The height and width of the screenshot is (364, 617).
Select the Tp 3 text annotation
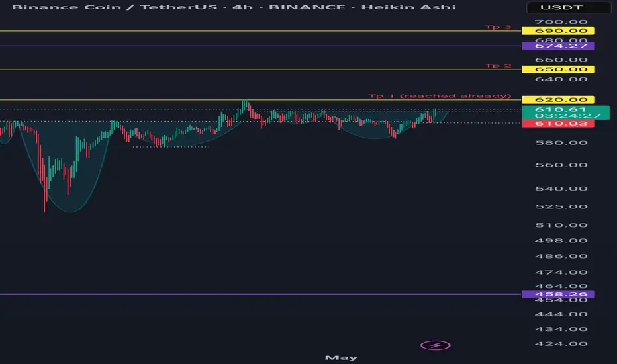[498, 27]
